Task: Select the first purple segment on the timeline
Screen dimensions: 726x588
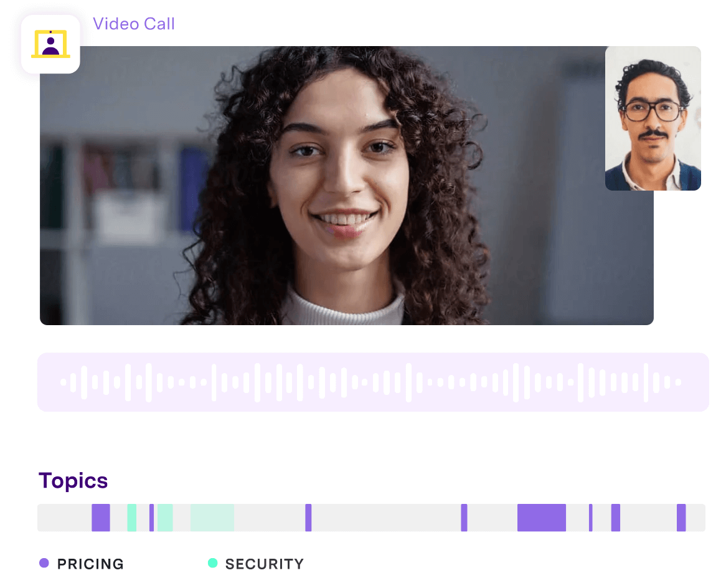Action: [100, 518]
